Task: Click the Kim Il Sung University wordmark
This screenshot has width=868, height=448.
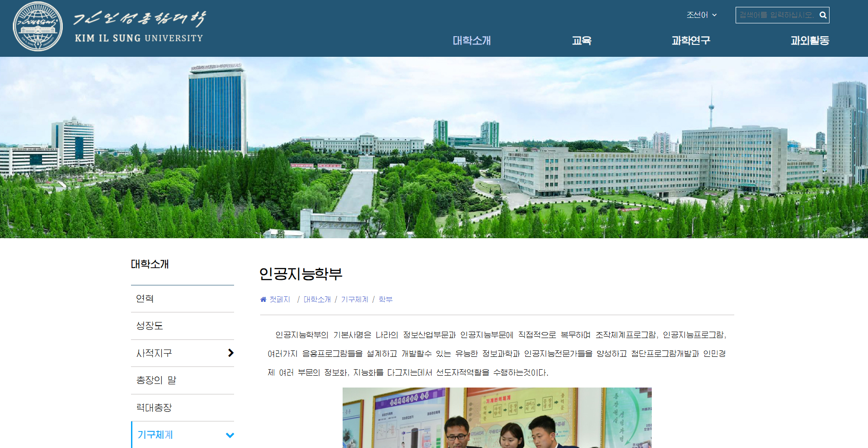Action: [x=139, y=27]
